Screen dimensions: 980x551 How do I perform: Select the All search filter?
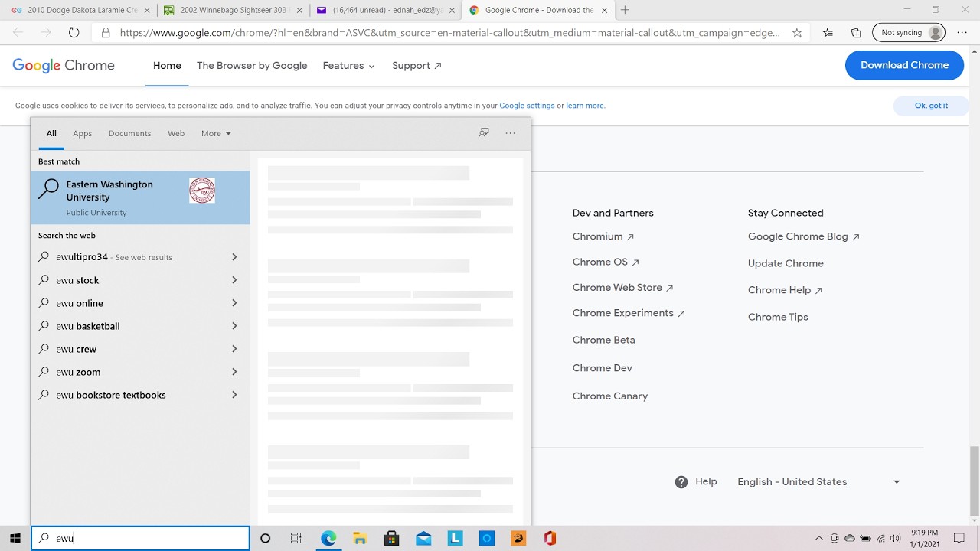coord(51,133)
